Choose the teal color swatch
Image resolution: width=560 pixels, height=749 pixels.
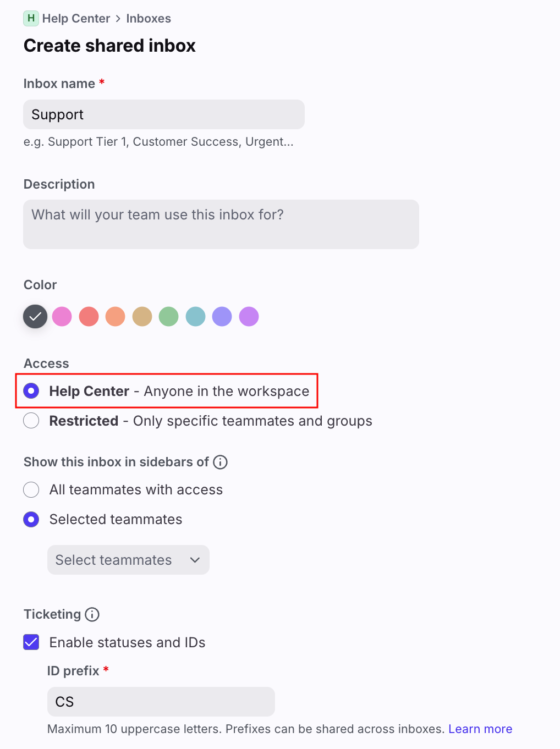point(195,317)
